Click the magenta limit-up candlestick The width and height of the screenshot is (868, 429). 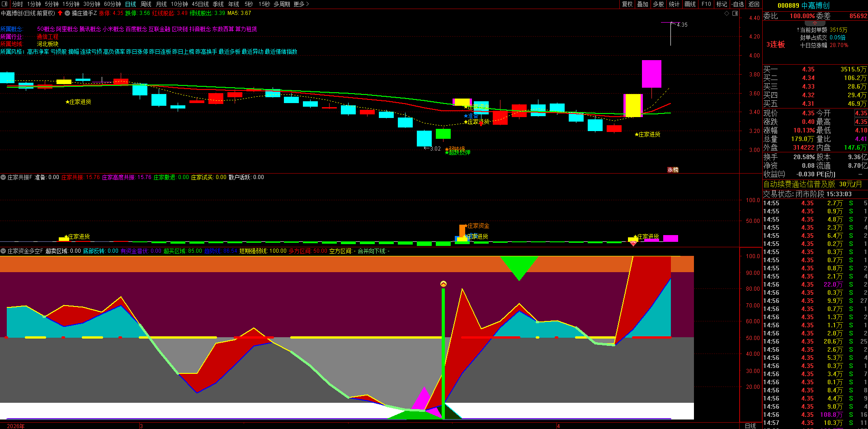[x=651, y=74]
